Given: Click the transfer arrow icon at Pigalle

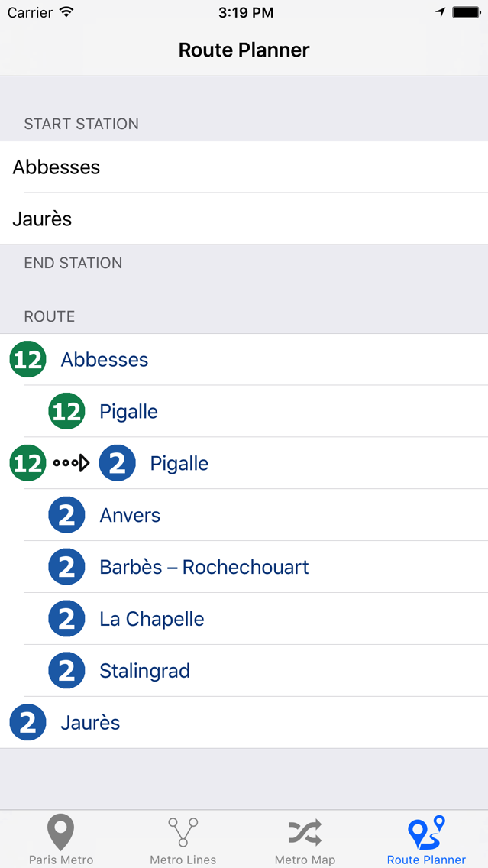Looking at the screenshot, I should pyautogui.click(x=72, y=463).
